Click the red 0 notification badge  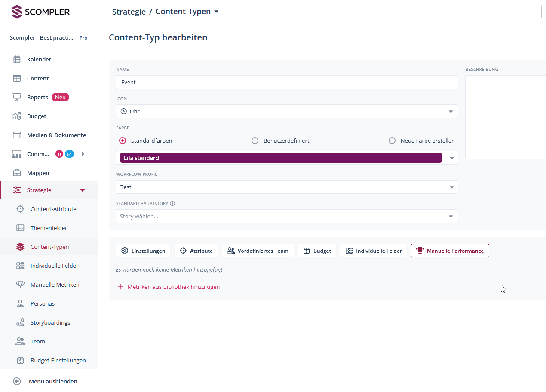coord(59,154)
